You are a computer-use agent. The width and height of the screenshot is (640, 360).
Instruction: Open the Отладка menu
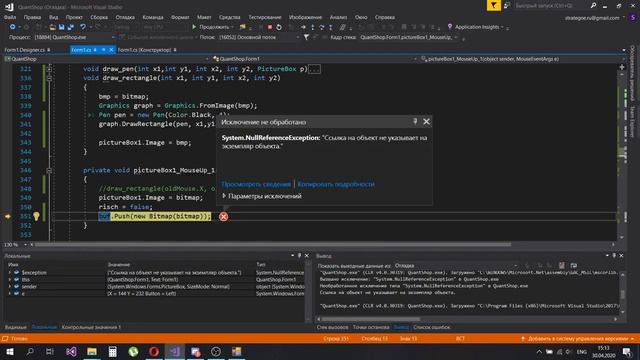125,17
